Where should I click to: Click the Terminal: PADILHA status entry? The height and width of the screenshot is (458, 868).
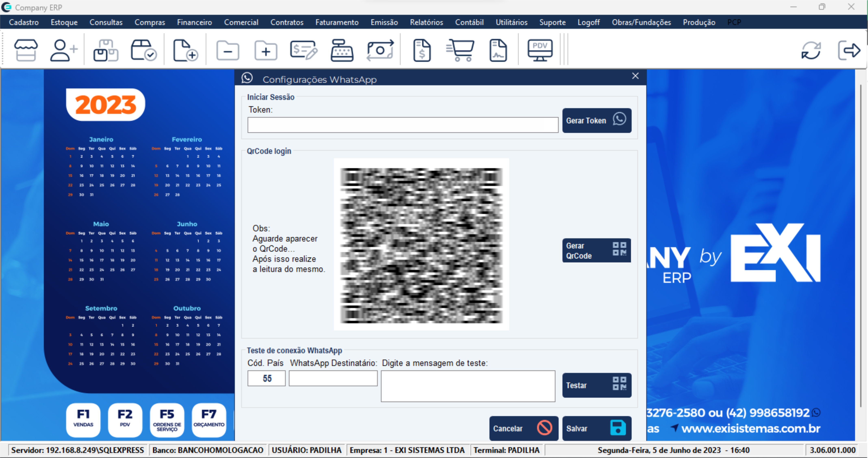pos(506,450)
